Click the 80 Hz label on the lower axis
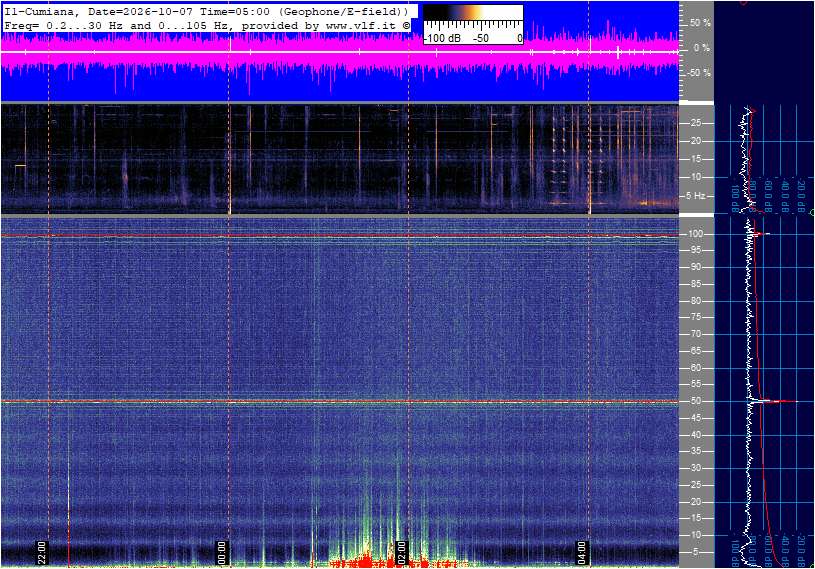This screenshot has width=815, height=569. click(695, 301)
